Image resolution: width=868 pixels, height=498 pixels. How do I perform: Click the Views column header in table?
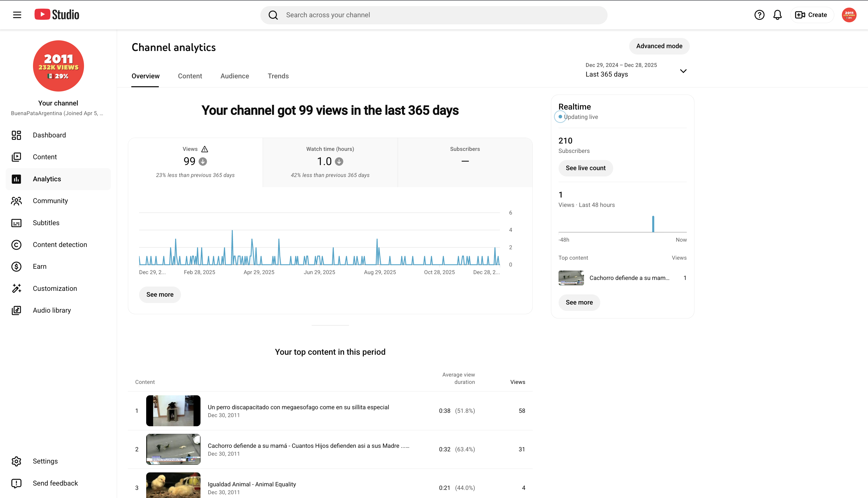click(x=518, y=382)
